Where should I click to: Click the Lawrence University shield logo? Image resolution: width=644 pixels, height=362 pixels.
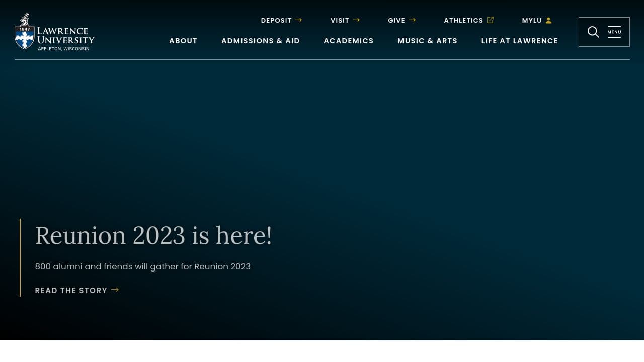24,32
